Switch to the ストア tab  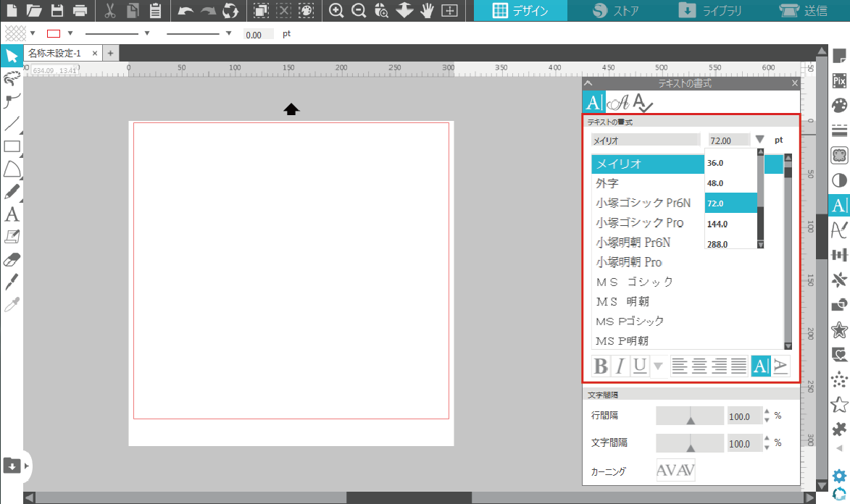(x=615, y=11)
